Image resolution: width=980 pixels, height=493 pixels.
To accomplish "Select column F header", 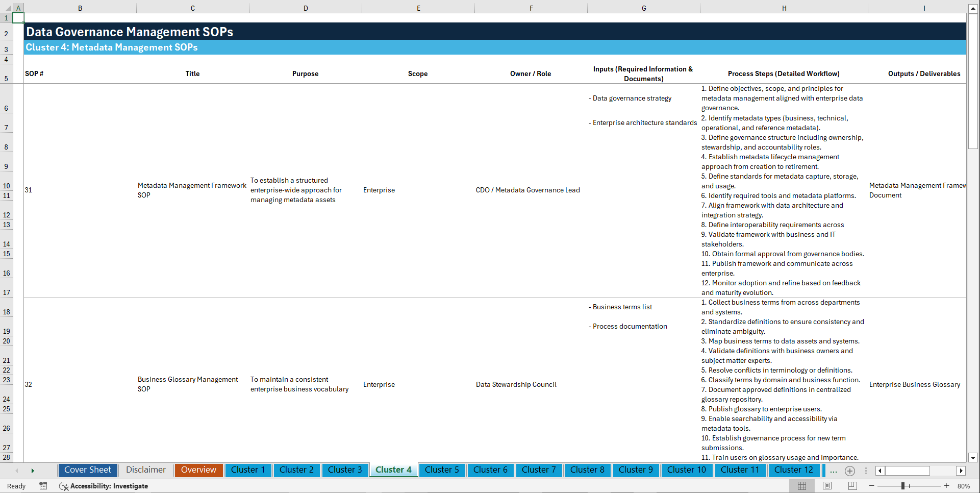I will tap(531, 8).
